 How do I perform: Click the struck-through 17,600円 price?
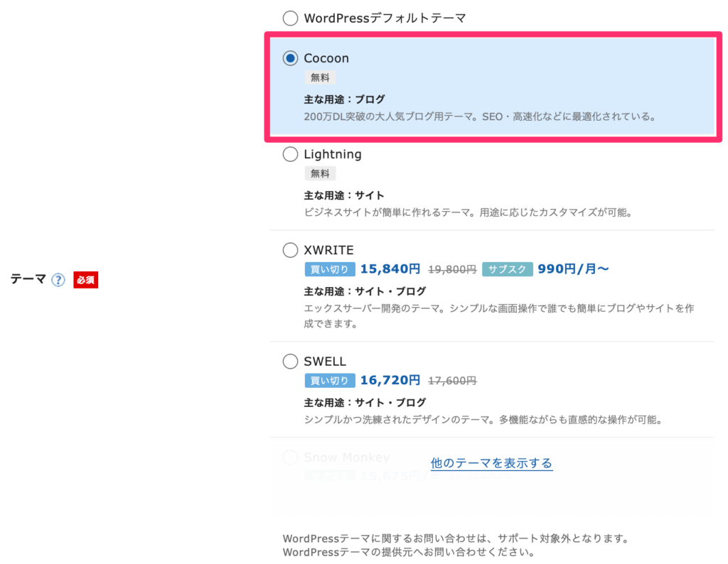point(452,381)
